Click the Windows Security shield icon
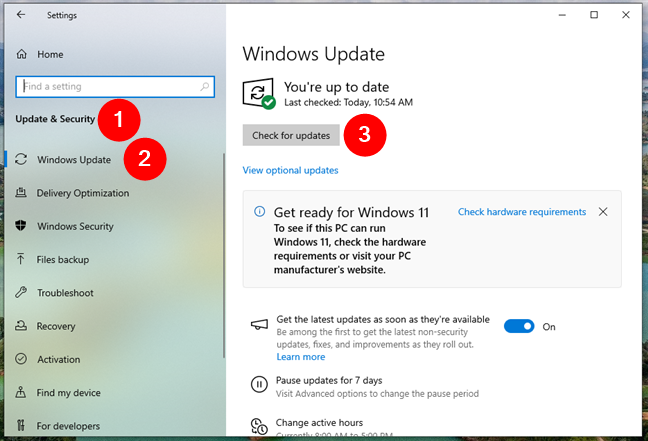 click(21, 226)
